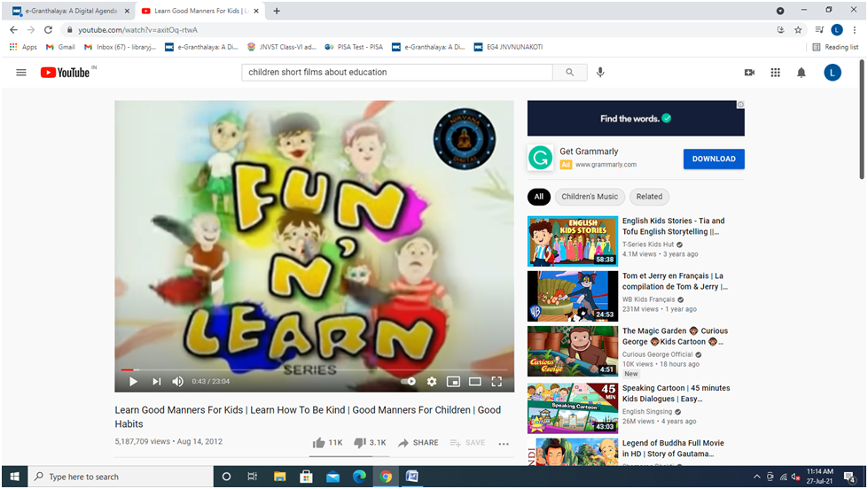Viewport: 868px width, 489px height.
Task: Open the more actions ellipsis menu
Action: coord(504,444)
